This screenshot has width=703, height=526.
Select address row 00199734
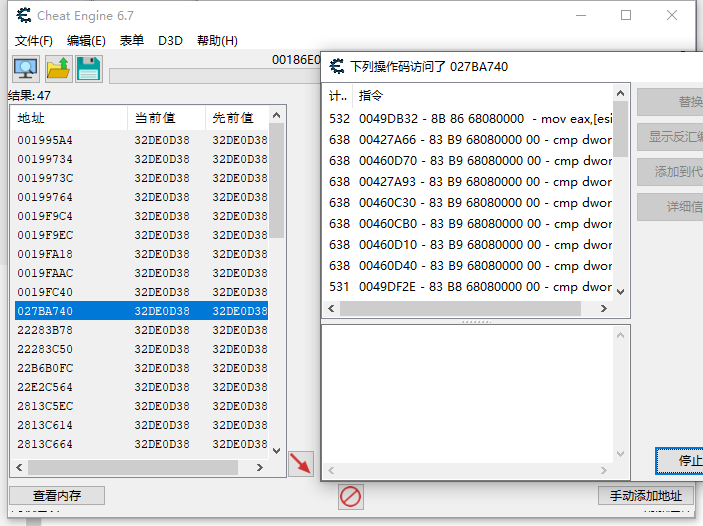tap(142, 159)
